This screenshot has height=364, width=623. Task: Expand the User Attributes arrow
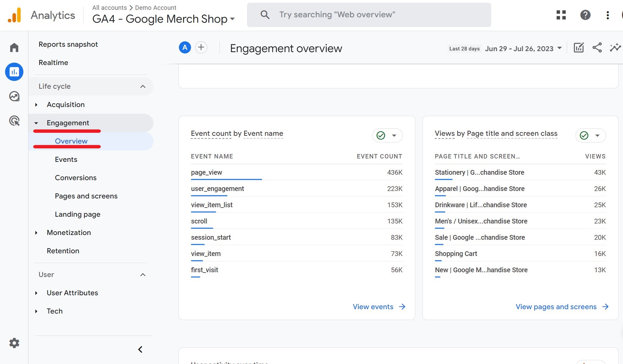point(36,293)
